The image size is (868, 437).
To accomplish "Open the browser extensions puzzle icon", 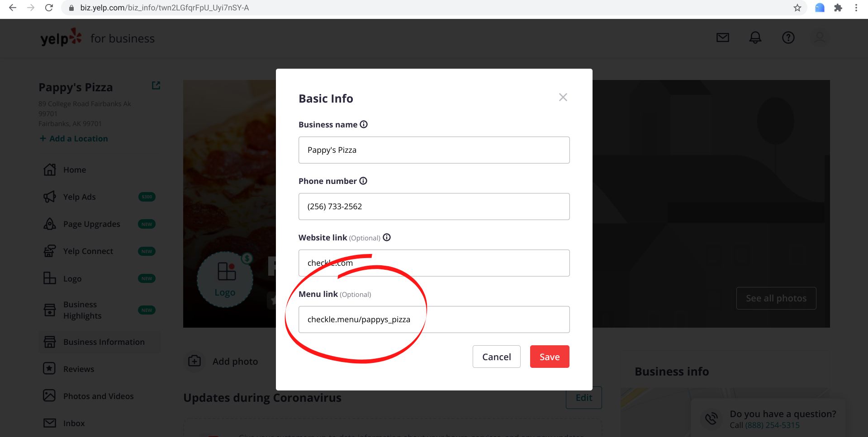I will (x=838, y=8).
